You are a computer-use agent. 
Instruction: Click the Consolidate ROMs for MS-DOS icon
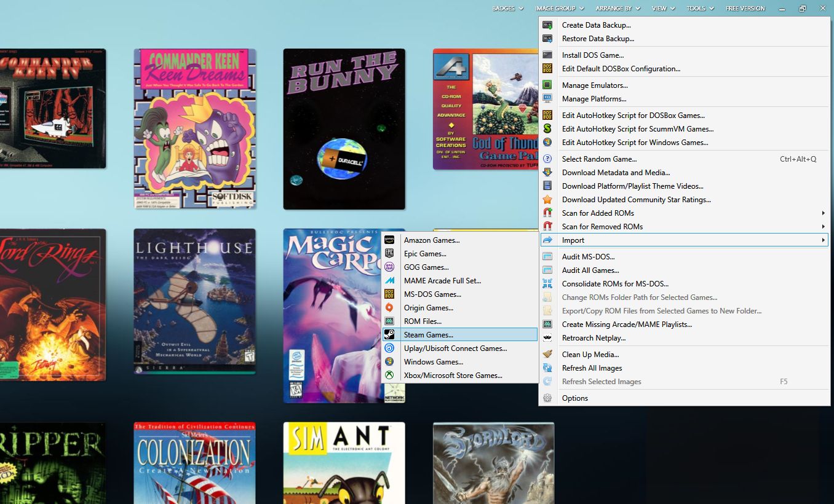[x=547, y=284]
